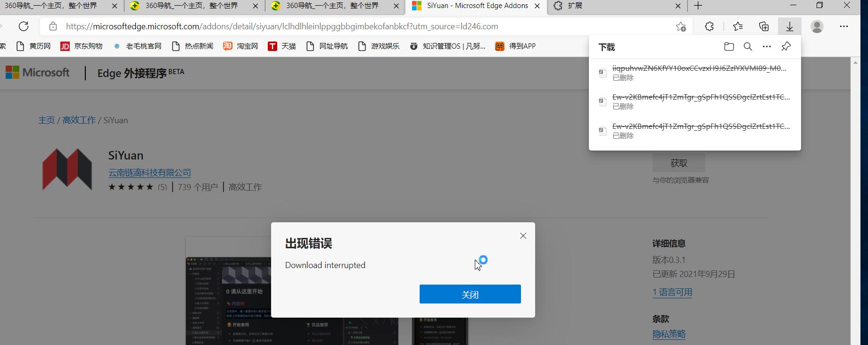
Task: Close the error dialog with X
Action: [x=523, y=236]
